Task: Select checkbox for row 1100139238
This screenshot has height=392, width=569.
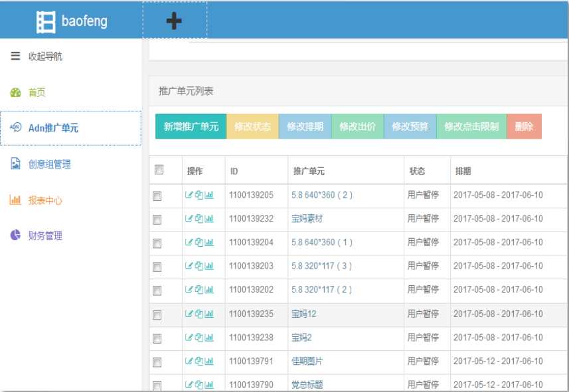Action: [157, 338]
